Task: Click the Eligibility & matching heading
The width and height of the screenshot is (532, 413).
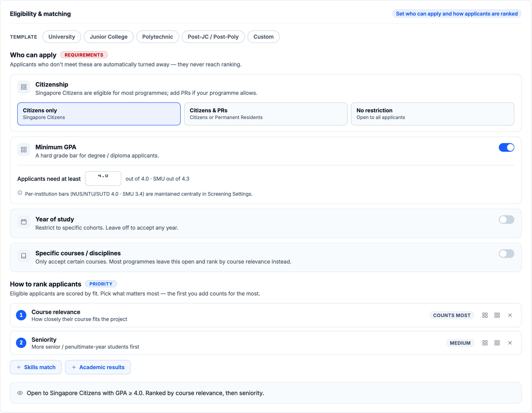Action: (x=40, y=14)
